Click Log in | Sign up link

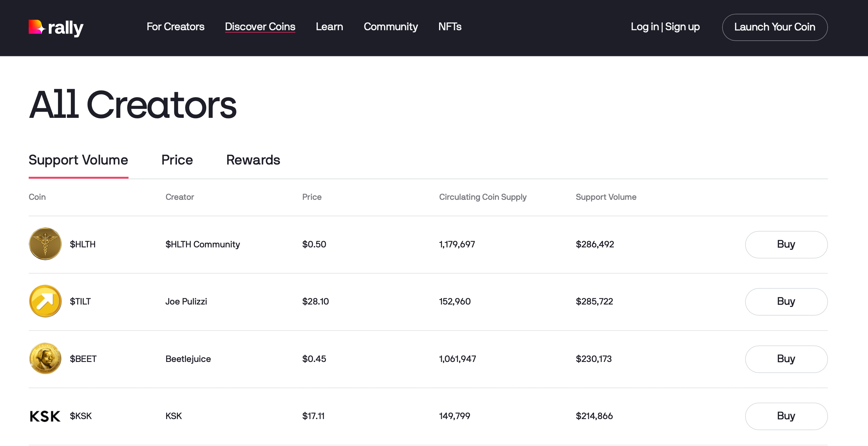coord(665,27)
